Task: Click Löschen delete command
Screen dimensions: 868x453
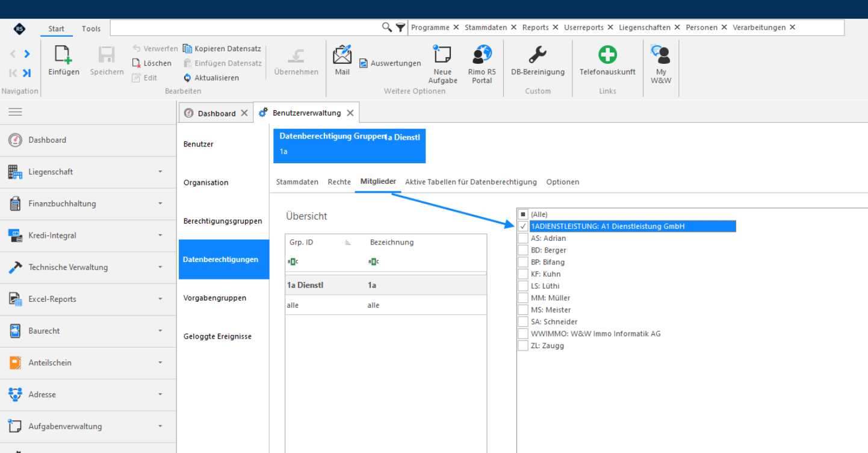Action: click(x=152, y=63)
